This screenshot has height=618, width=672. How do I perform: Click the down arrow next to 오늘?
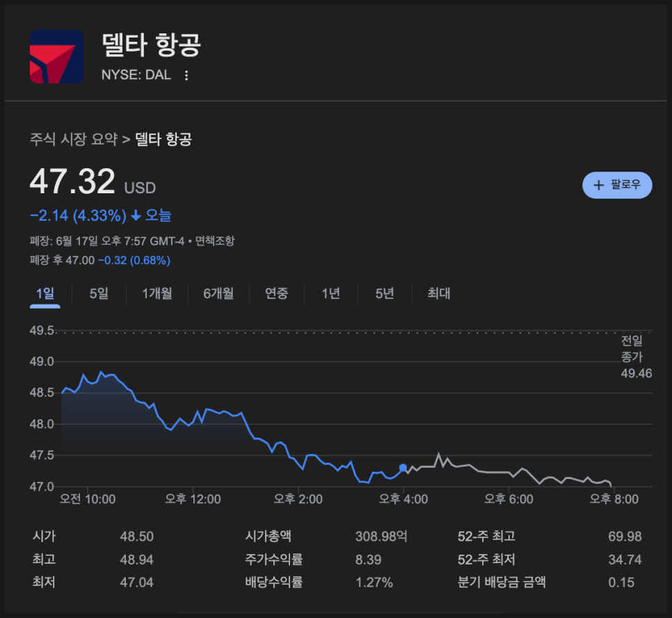(x=136, y=216)
